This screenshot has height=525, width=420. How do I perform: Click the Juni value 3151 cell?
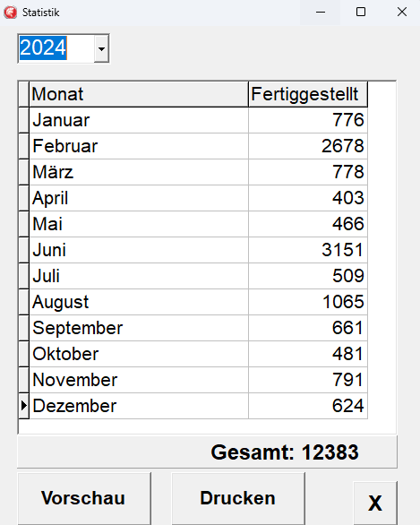point(308,250)
